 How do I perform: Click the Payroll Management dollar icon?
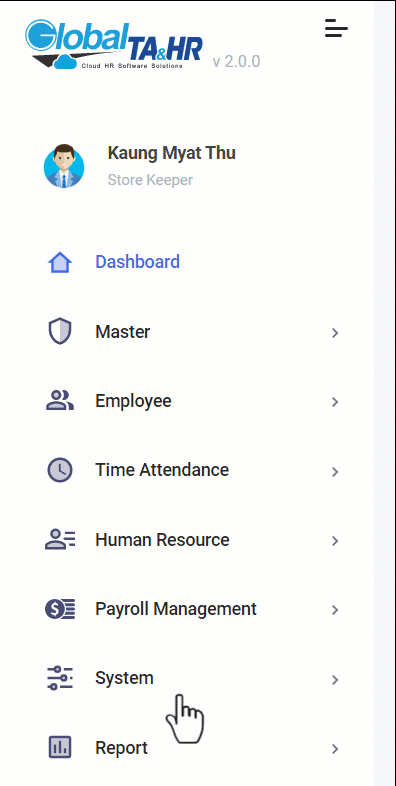click(60, 609)
